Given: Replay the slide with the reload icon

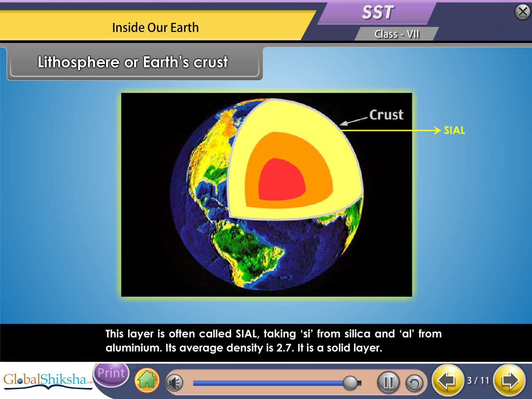Looking at the screenshot, I should click(x=414, y=383).
